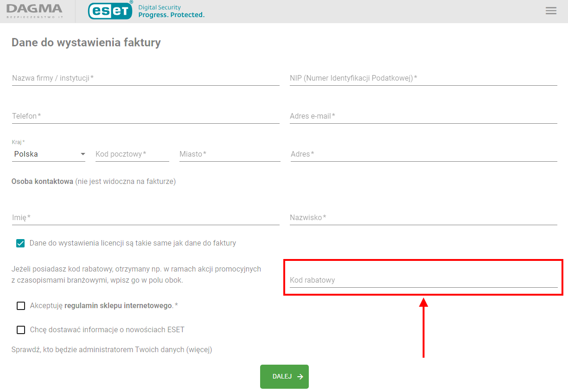
Task: Select the Telefon input field
Action: (x=146, y=116)
